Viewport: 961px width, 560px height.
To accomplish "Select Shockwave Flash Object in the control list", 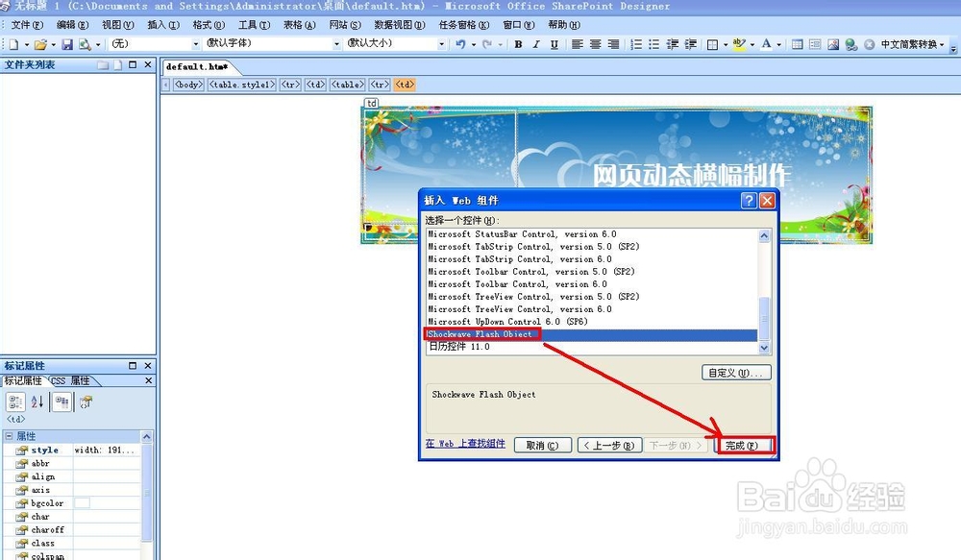I will 480,333.
